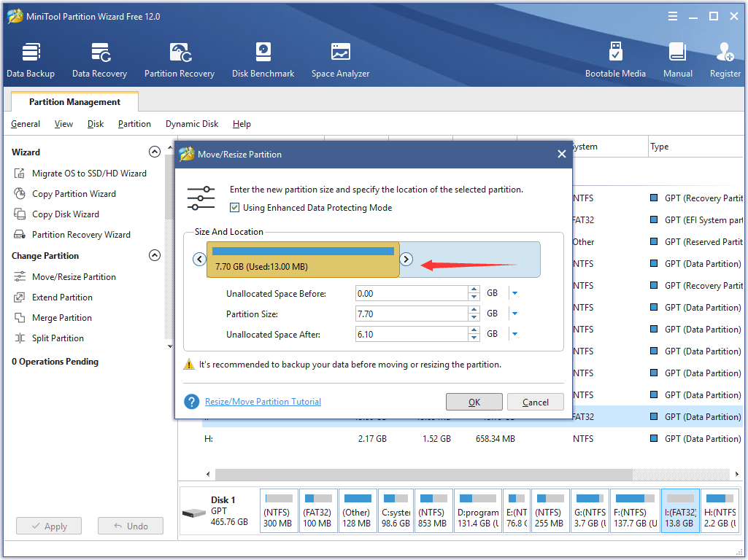Image resolution: width=748 pixels, height=560 pixels.
Task: Click Unallocated Space Before input field
Action: (412, 294)
